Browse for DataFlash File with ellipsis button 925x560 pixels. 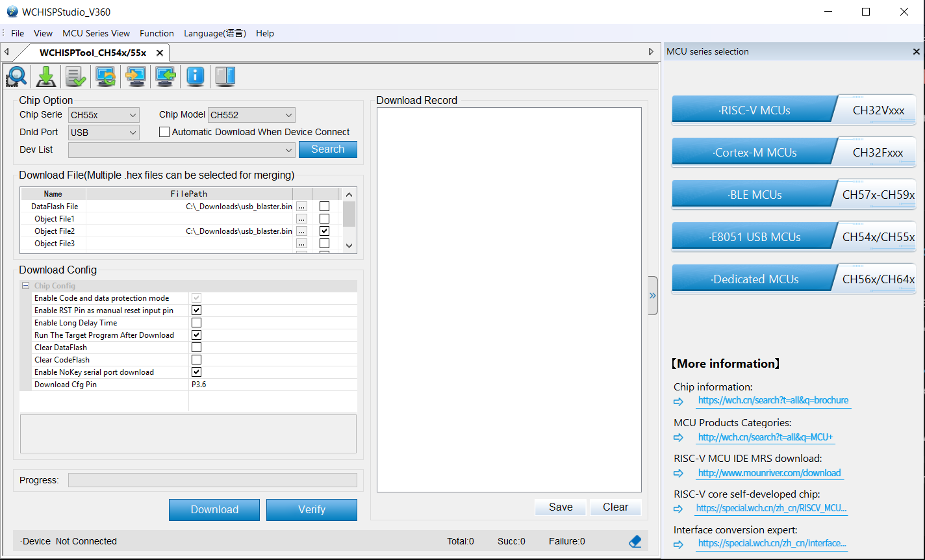click(x=301, y=206)
